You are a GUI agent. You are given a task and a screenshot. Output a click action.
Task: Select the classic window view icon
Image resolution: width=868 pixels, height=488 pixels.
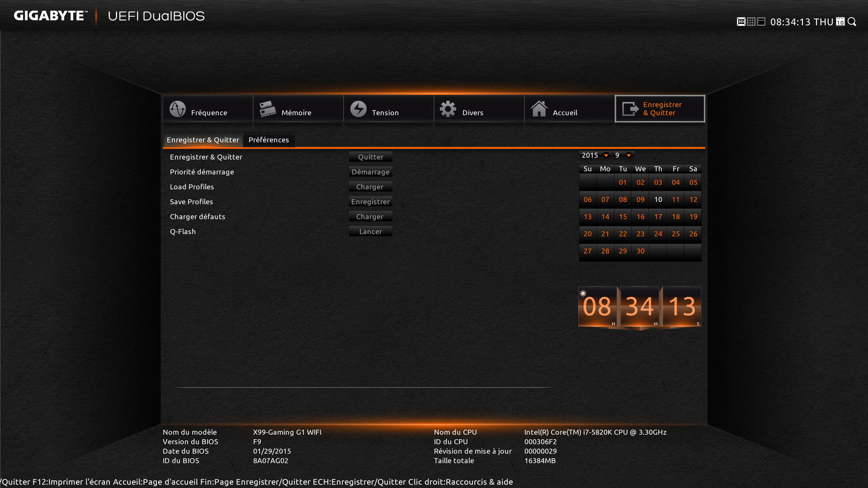[x=761, y=22]
